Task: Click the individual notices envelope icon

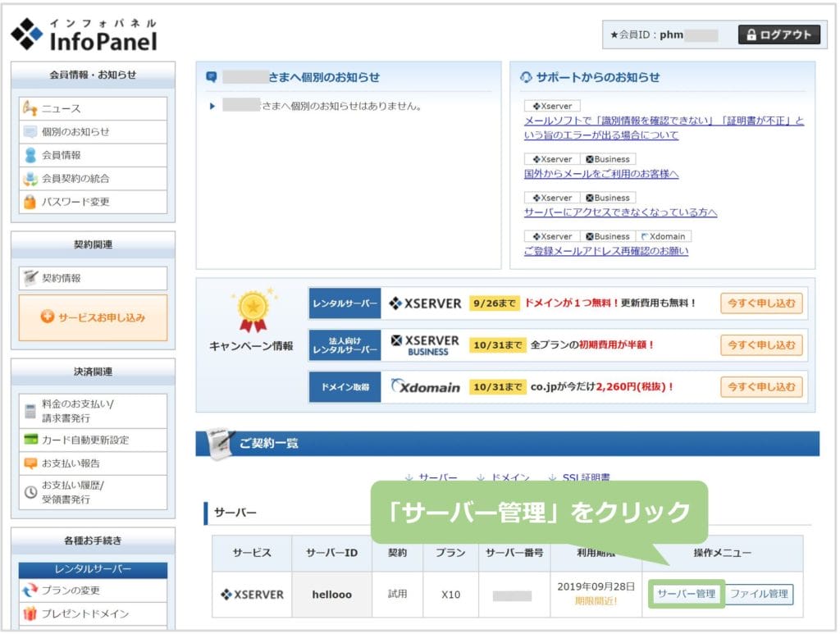Action: (30, 132)
